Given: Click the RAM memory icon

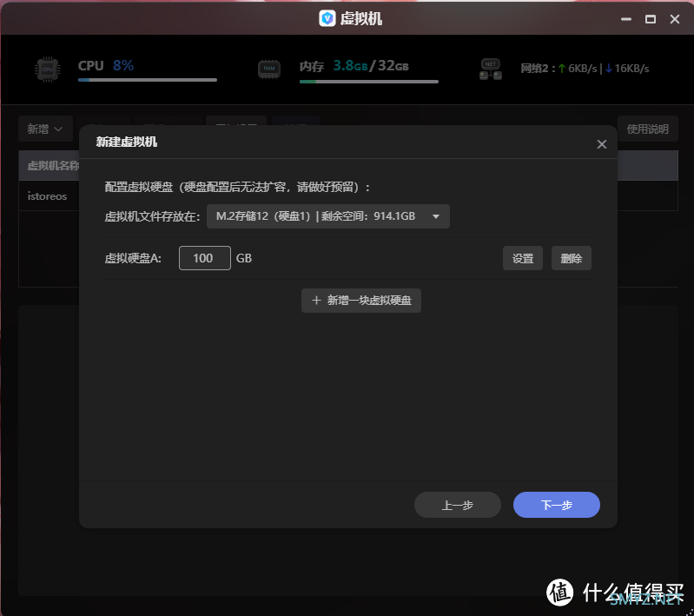Looking at the screenshot, I should coord(269,69).
